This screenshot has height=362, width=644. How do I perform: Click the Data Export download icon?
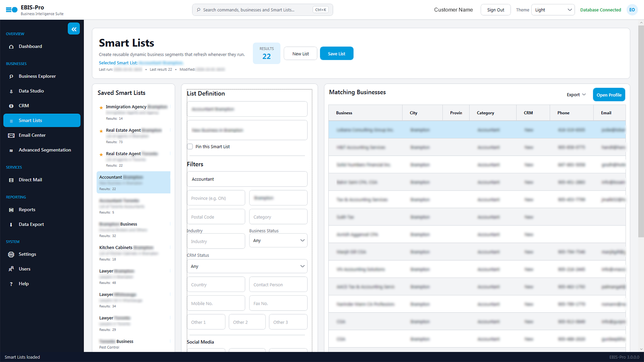(x=11, y=225)
